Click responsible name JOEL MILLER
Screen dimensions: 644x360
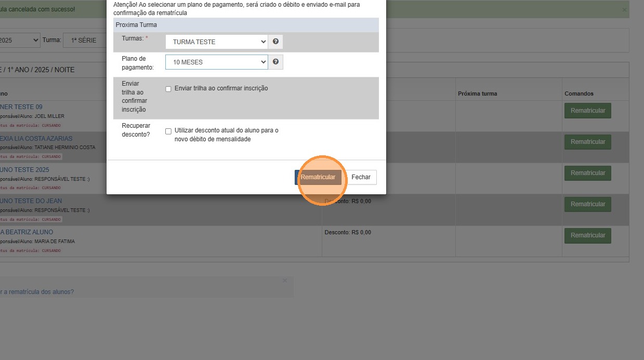point(49,116)
